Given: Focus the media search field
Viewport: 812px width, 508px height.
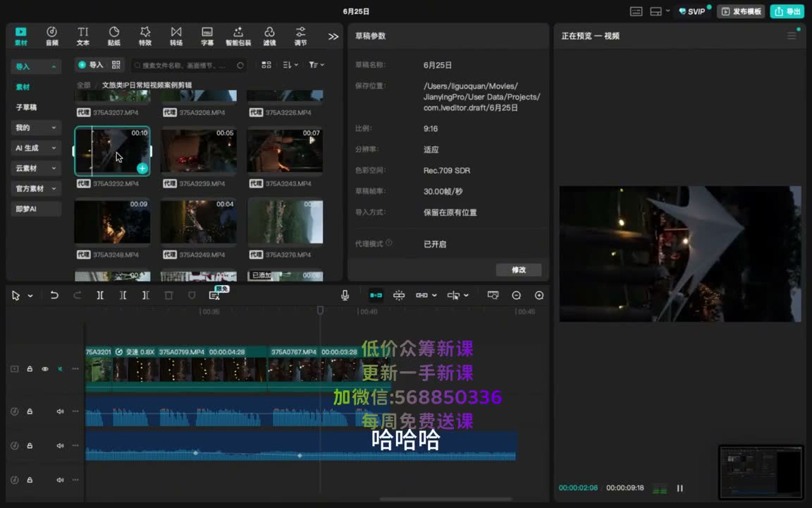Looking at the screenshot, I should pyautogui.click(x=188, y=66).
